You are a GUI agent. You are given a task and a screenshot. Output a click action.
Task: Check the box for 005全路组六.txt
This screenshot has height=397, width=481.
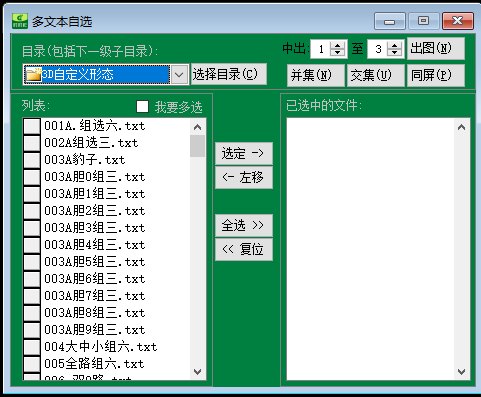pos(32,364)
